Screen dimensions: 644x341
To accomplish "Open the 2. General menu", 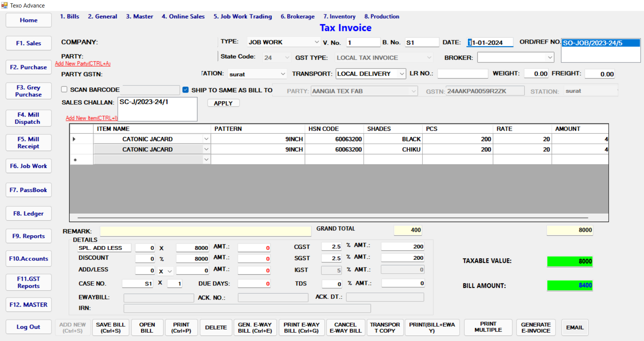I will [102, 17].
